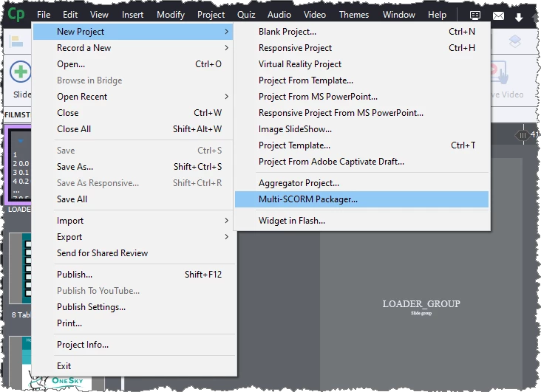Expand the New Project submenu arrow
Screen dimensions: 541x392
(x=226, y=31)
